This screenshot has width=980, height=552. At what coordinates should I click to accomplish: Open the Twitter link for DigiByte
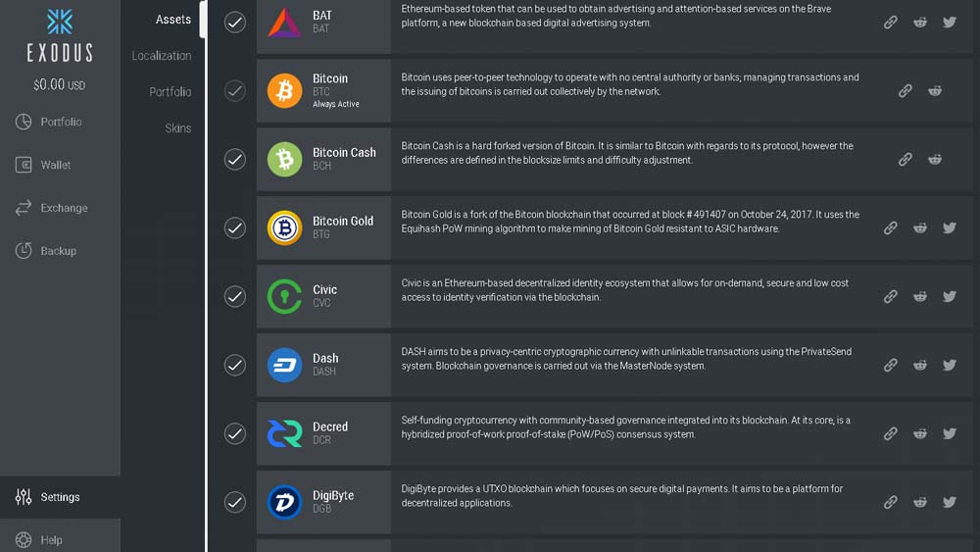(950, 502)
